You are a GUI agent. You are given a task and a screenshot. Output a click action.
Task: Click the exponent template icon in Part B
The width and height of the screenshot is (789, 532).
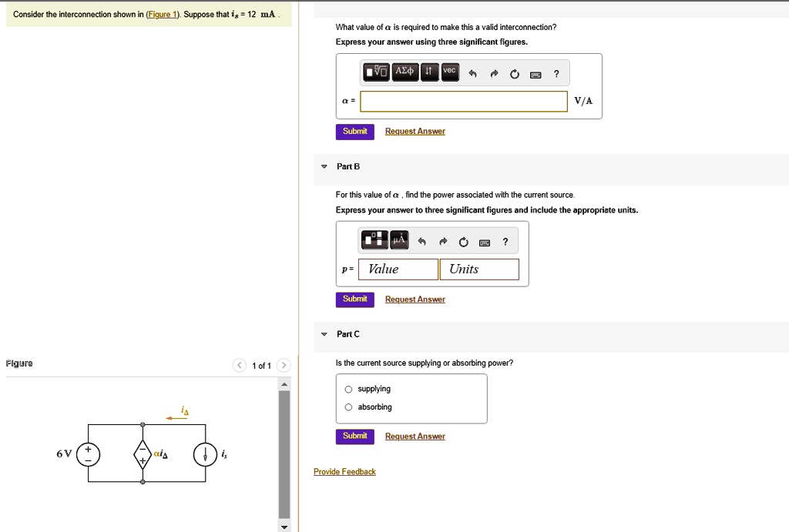[x=377, y=239]
